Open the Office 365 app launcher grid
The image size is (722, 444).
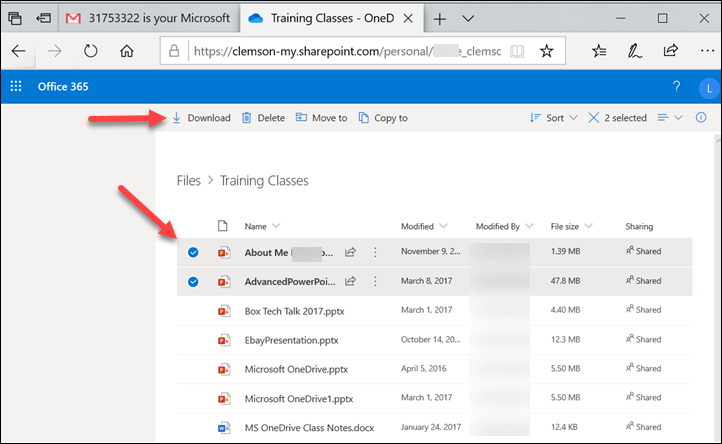[16, 86]
